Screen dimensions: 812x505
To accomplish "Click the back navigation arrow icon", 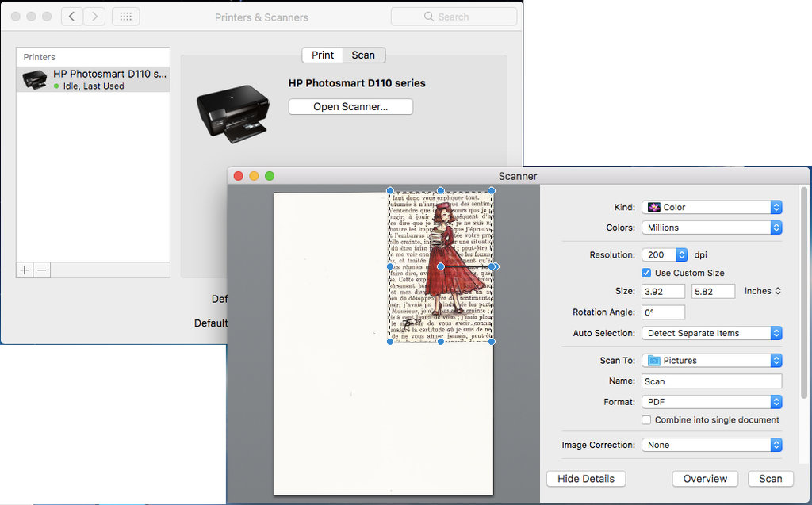I will [71, 16].
